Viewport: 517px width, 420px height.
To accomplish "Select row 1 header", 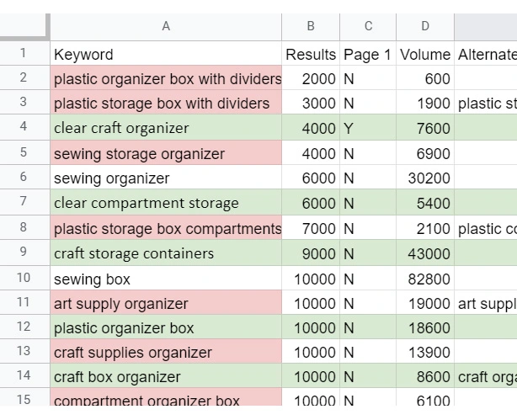I will pos(23,53).
